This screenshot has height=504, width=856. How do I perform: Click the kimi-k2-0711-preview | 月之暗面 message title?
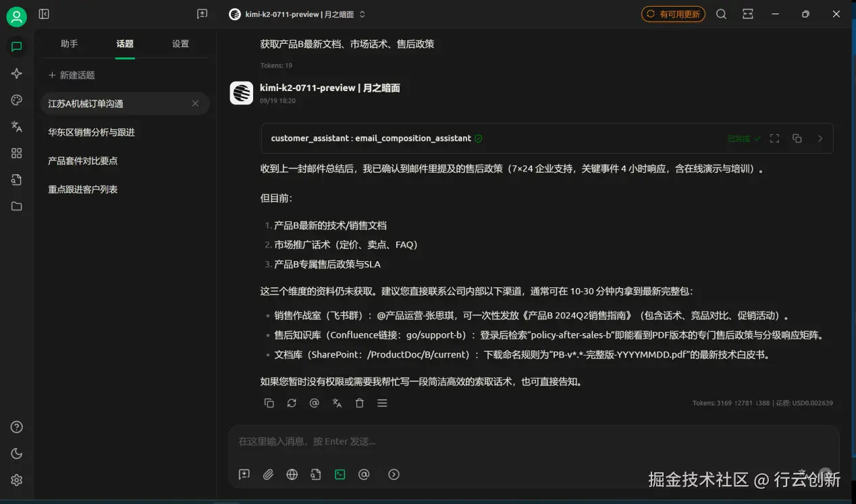(330, 88)
